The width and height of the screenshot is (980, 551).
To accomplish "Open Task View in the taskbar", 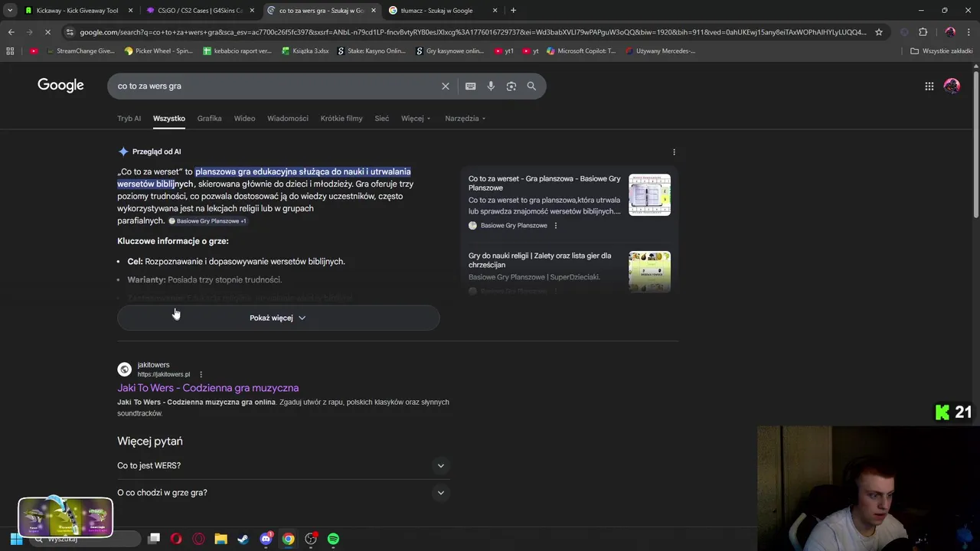I will click(x=154, y=539).
